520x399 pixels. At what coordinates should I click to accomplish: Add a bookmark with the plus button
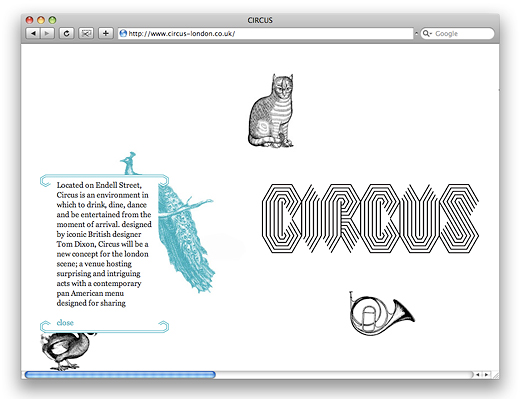(x=106, y=33)
